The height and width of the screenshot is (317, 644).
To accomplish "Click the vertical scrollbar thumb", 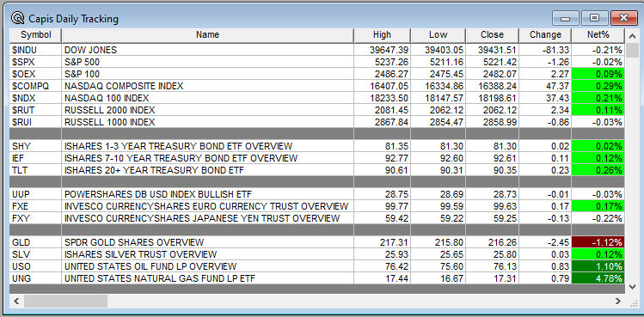I will pos(632,51).
